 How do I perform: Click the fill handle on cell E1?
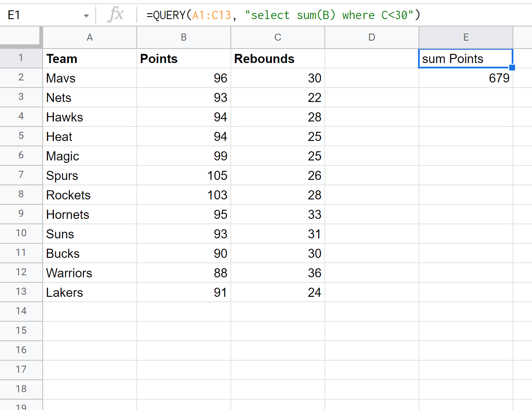[512, 68]
